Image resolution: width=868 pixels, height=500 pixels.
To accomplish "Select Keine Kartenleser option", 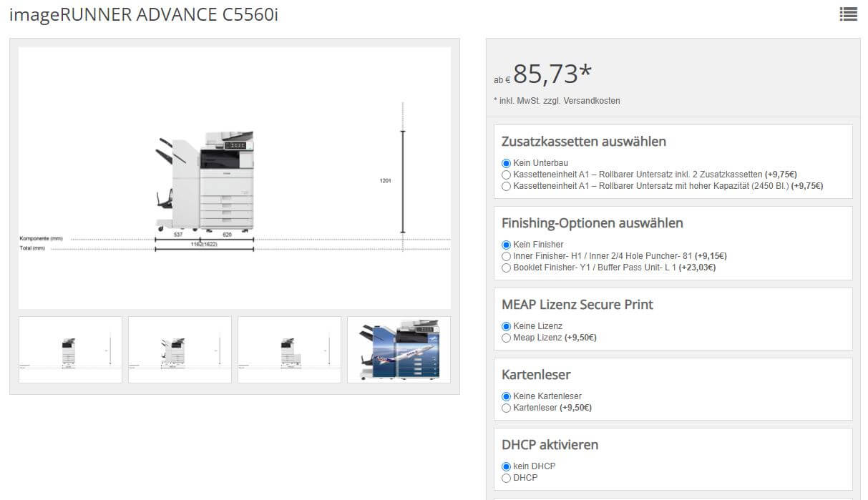I will point(507,396).
